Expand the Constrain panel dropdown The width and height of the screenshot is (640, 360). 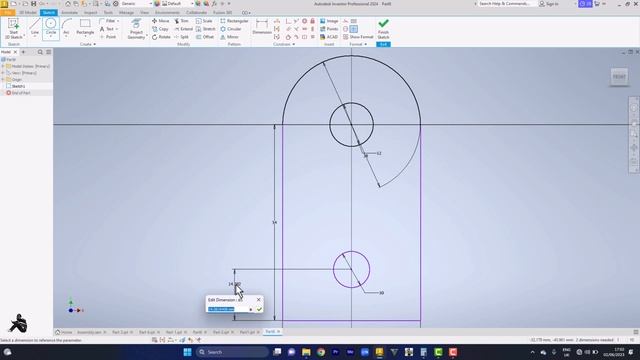click(284, 44)
